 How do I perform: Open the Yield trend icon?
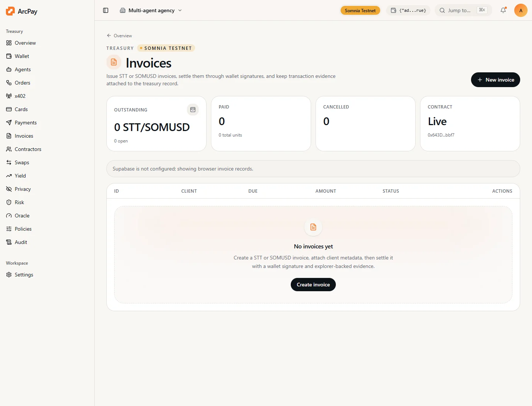point(9,176)
